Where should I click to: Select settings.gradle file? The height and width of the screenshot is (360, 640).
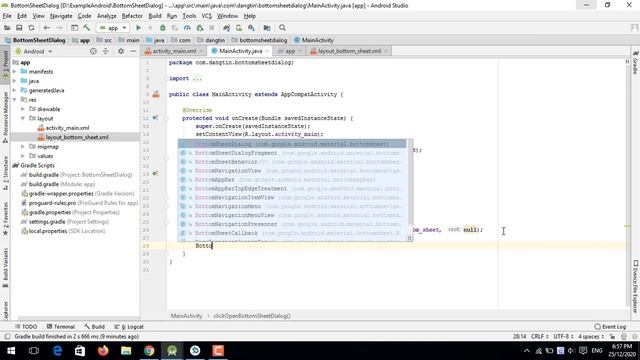click(65, 222)
